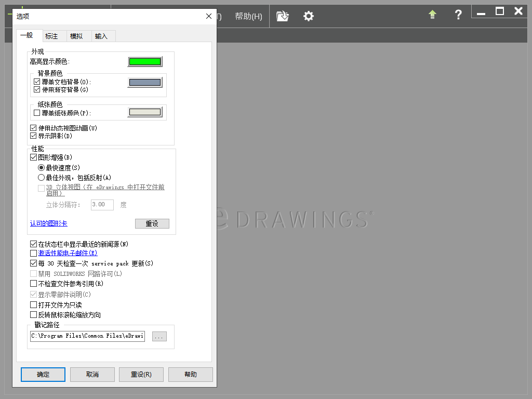
Task: Enable 覆盖纸张颜色 checkbox
Action: [x=37, y=113]
